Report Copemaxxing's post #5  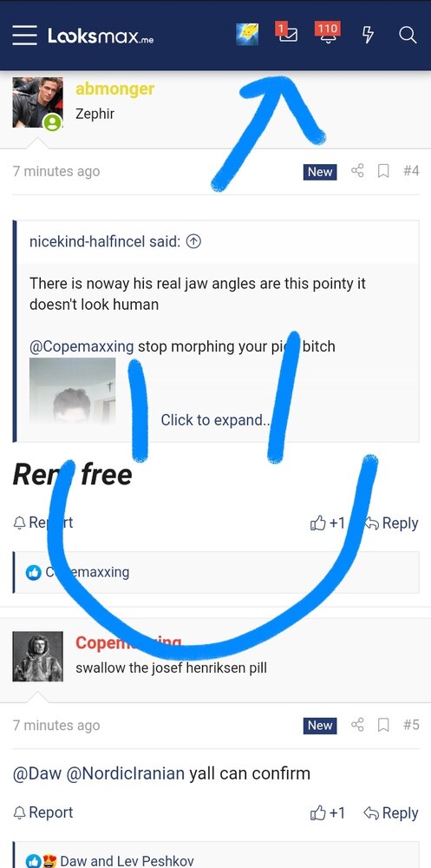(43, 812)
